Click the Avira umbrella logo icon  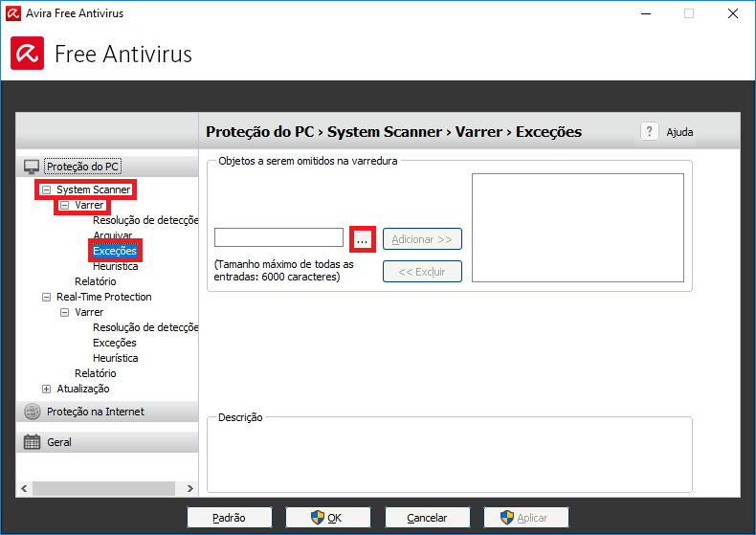(28, 54)
